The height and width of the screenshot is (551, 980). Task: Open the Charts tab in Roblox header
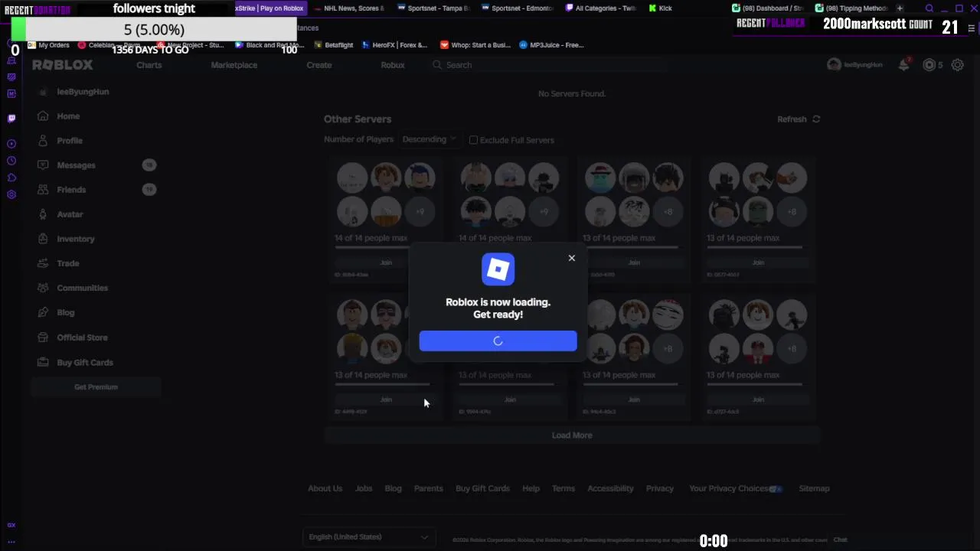[149, 65]
